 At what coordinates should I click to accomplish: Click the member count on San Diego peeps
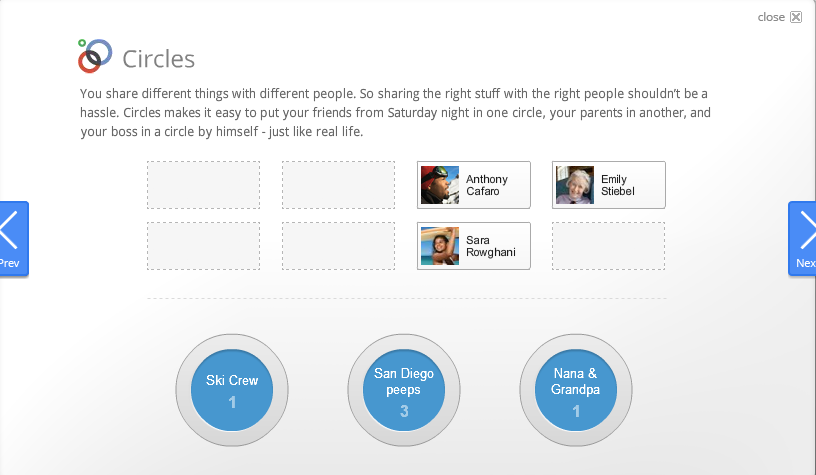(x=404, y=411)
